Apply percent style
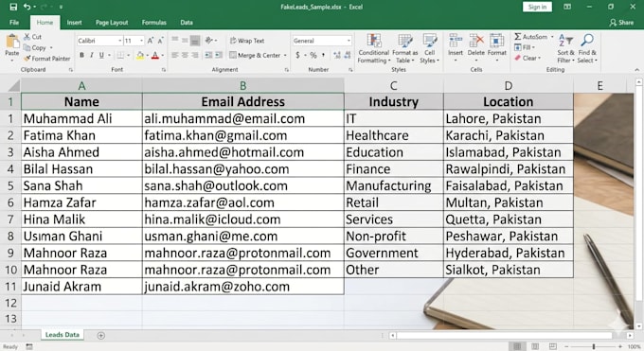Viewport: 644px width, 351px height. [313, 55]
